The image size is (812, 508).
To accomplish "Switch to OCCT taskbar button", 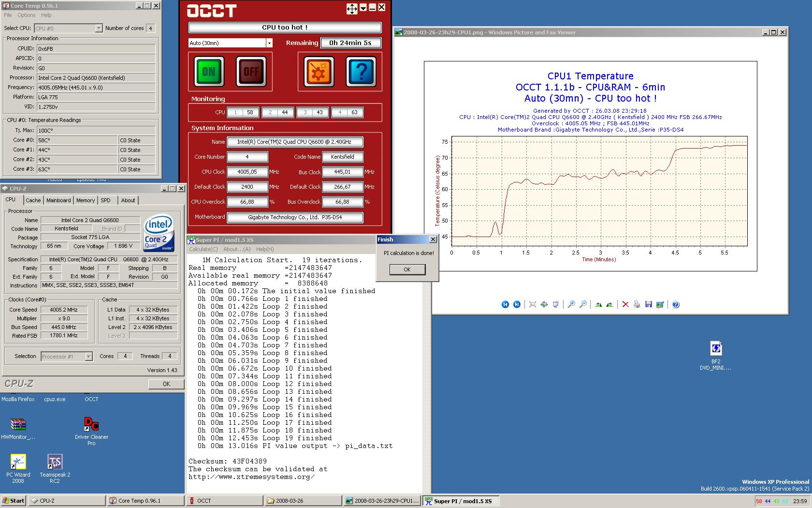I will [x=225, y=501].
